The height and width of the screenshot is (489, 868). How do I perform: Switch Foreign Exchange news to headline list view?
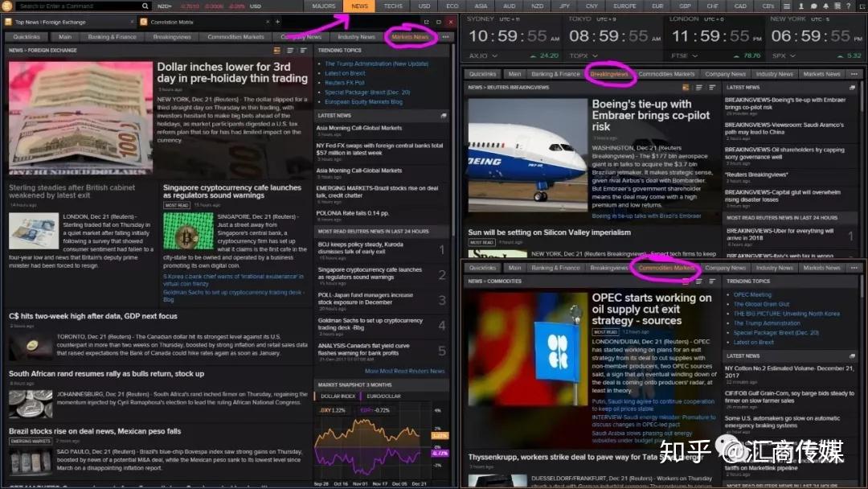click(x=290, y=51)
